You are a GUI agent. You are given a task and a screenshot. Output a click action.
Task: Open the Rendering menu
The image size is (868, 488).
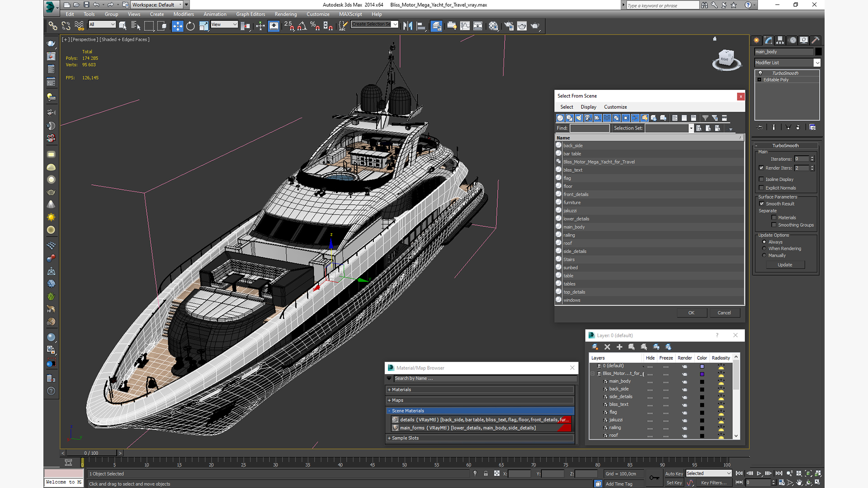tap(285, 14)
